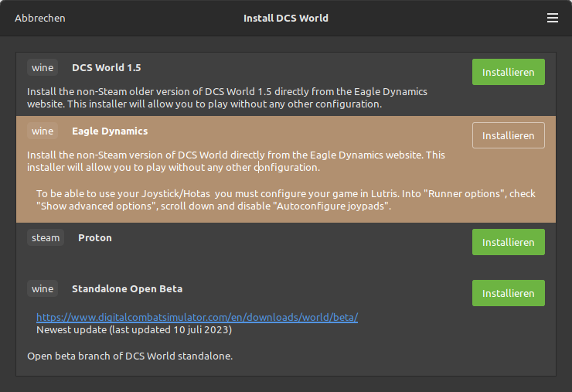This screenshot has width=572, height=392.
Task: Install the DCS World 1.5 version
Action: click(508, 72)
